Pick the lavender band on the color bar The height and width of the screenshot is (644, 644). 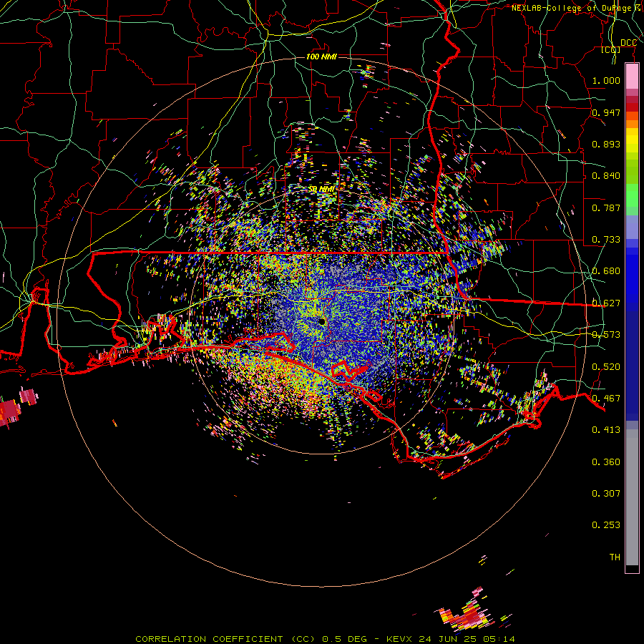pos(632,227)
